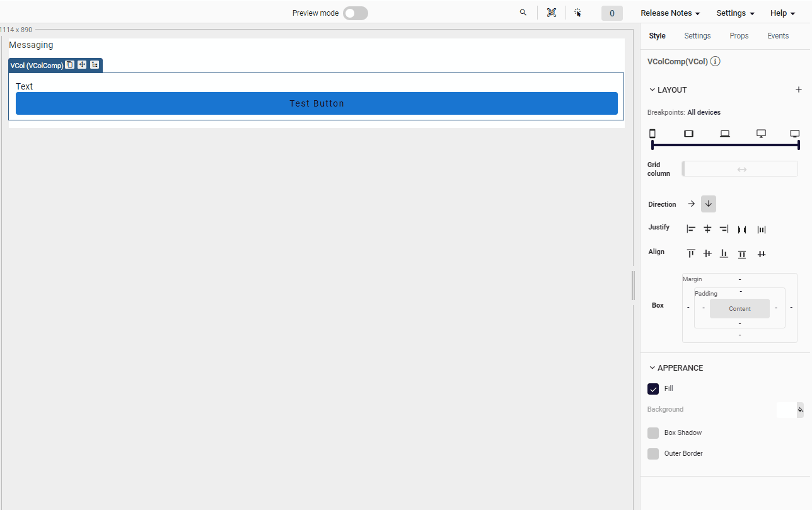Switch to the Events tab
Image resolution: width=812 pixels, height=510 pixels.
pyautogui.click(x=778, y=36)
